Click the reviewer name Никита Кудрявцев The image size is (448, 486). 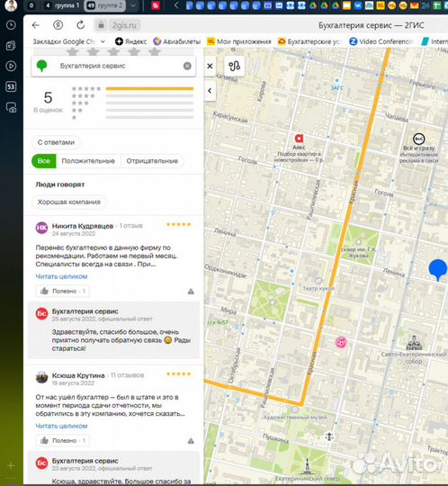pyautogui.click(x=83, y=226)
